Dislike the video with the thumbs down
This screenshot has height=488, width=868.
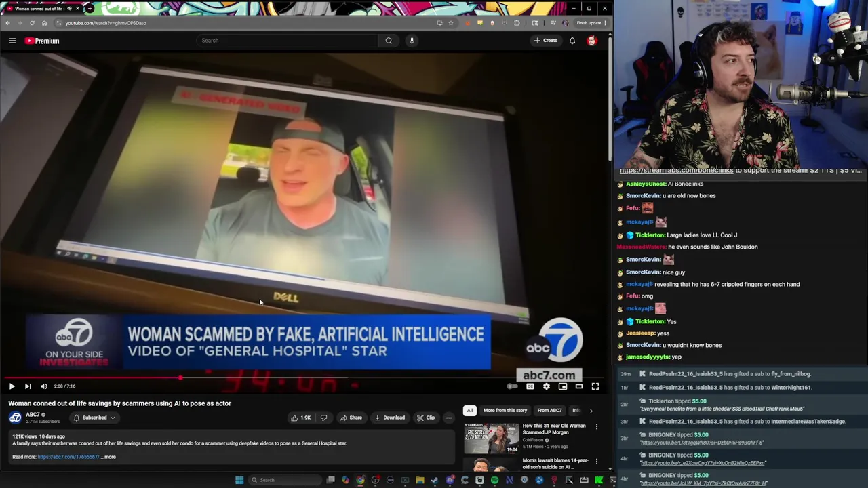323,418
